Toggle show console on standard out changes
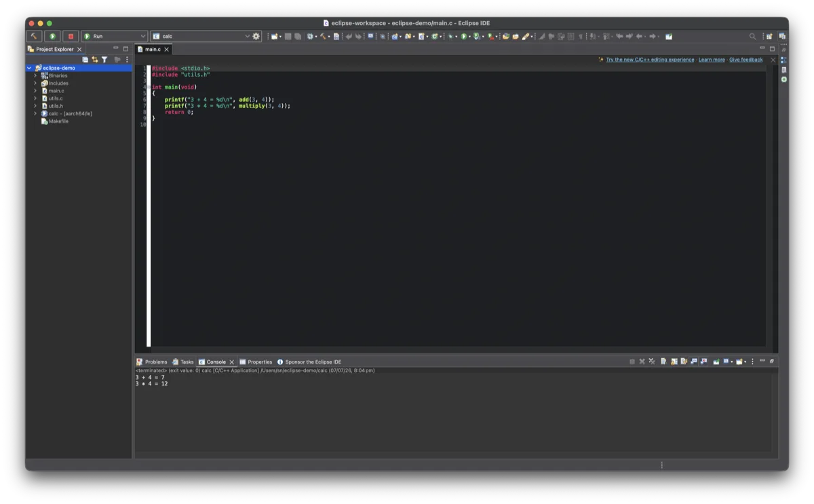 pos(694,362)
